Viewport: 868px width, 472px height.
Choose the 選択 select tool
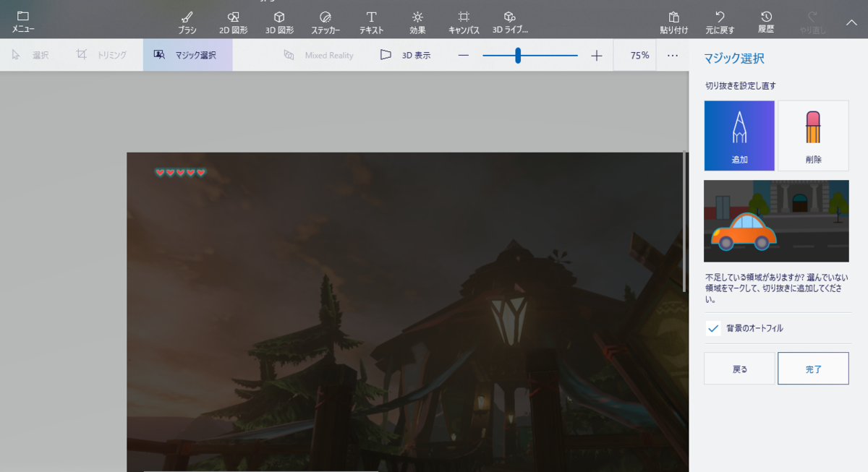(x=30, y=55)
